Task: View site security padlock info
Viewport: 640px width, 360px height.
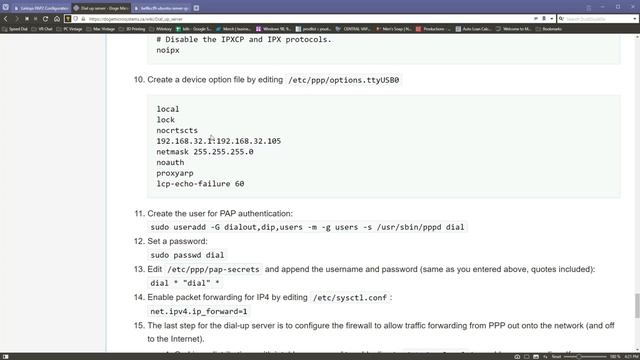Action: (83, 19)
